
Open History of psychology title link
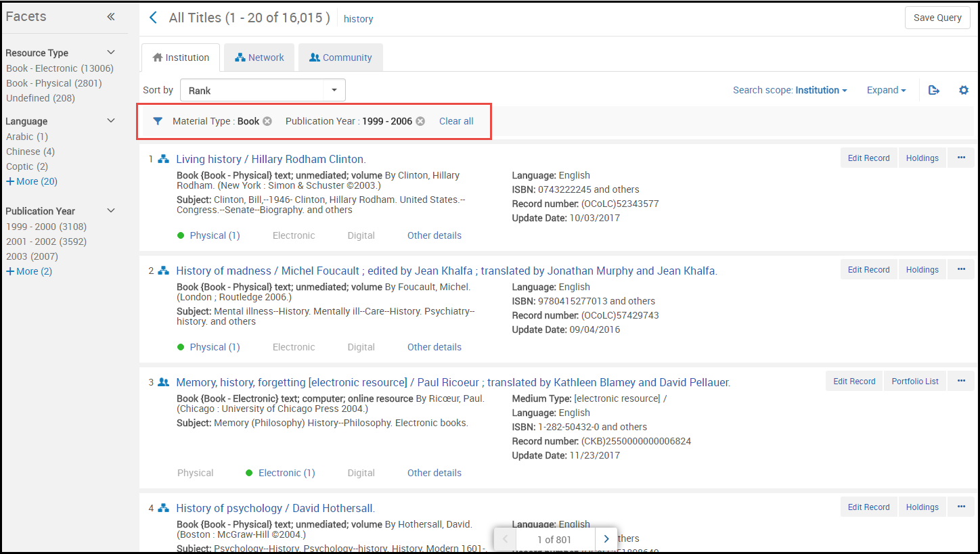click(275, 508)
